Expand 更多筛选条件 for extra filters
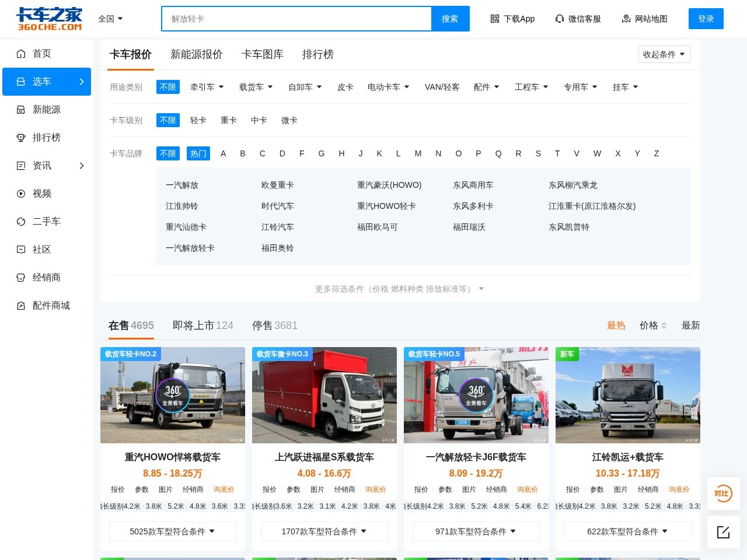 (399, 288)
